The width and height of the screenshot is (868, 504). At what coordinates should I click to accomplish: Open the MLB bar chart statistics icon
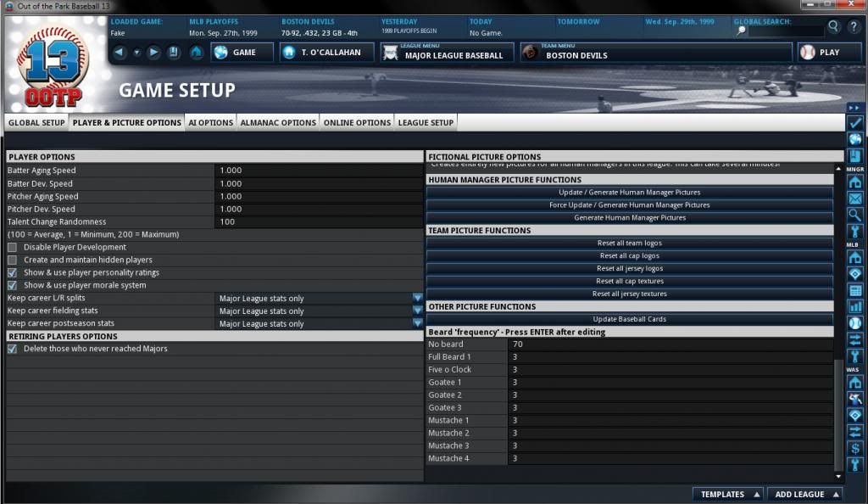pyautogui.click(x=855, y=306)
